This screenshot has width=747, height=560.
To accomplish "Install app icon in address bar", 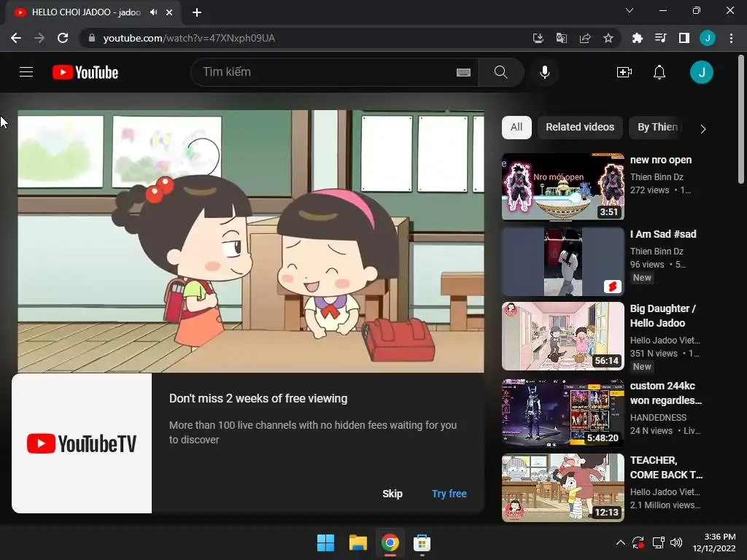I will pyautogui.click(x=538, y=38).
